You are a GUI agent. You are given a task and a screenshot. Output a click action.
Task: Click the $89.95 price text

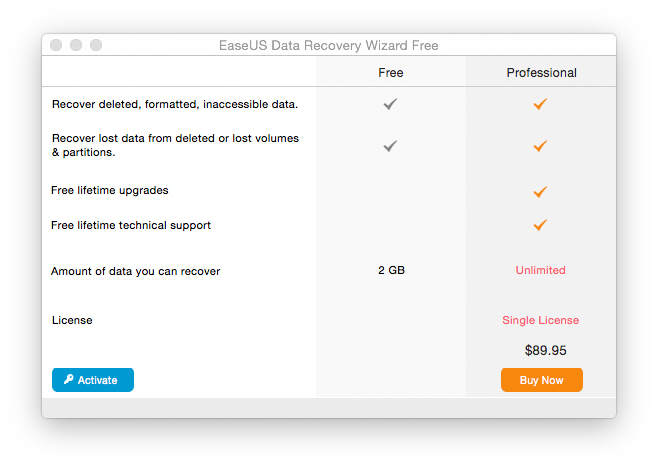click(546, 350)
